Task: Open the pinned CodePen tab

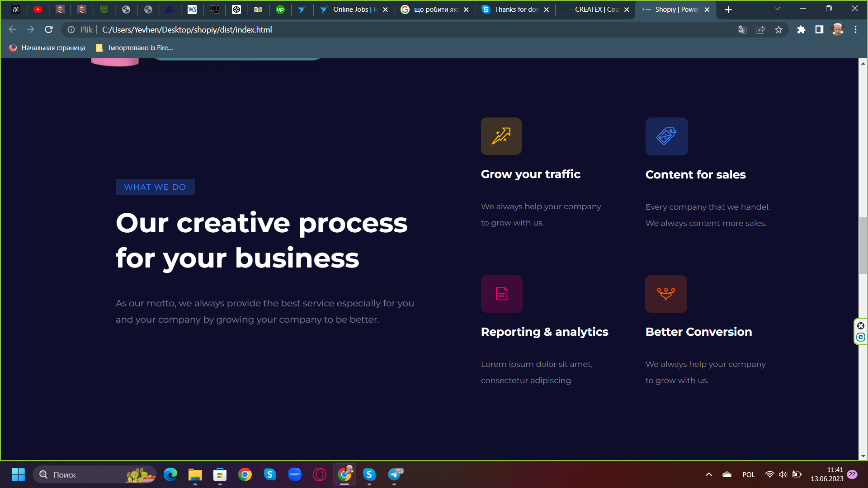Action: 236,9
